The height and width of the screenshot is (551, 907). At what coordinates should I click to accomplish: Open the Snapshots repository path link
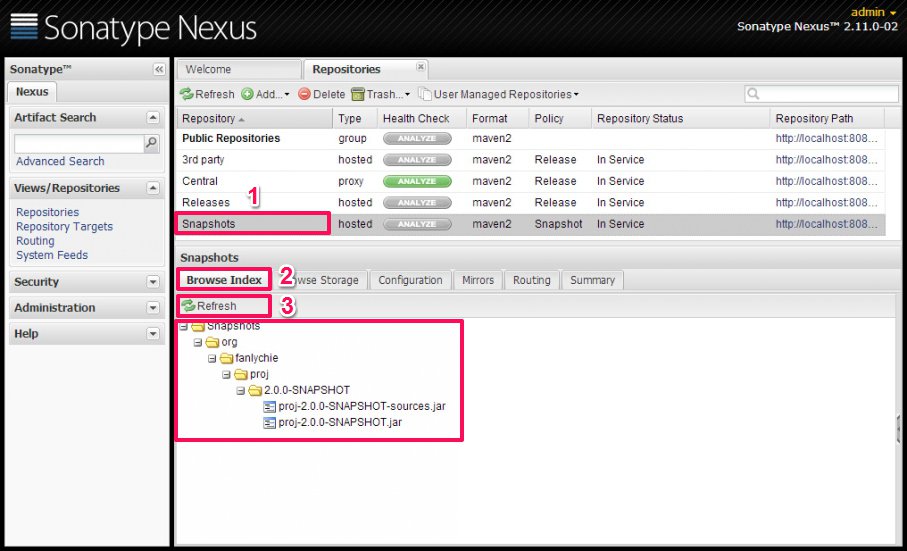[x=826, y=224]
